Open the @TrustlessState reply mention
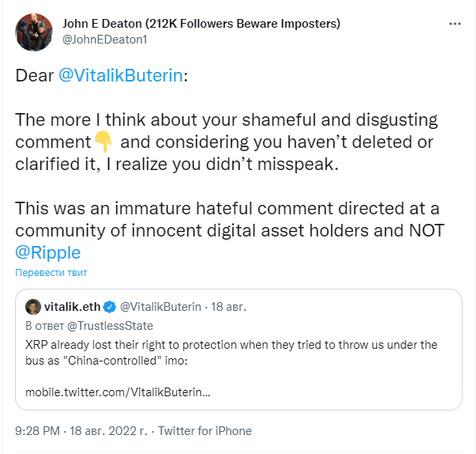This screenshot has height=454, width=476. click(x=110, y=326)
